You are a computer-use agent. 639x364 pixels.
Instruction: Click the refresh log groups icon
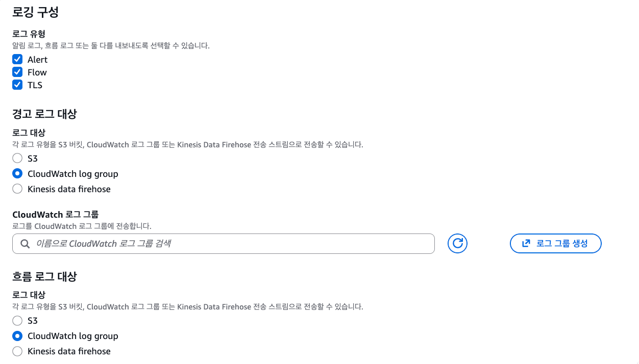coord(457,244)
